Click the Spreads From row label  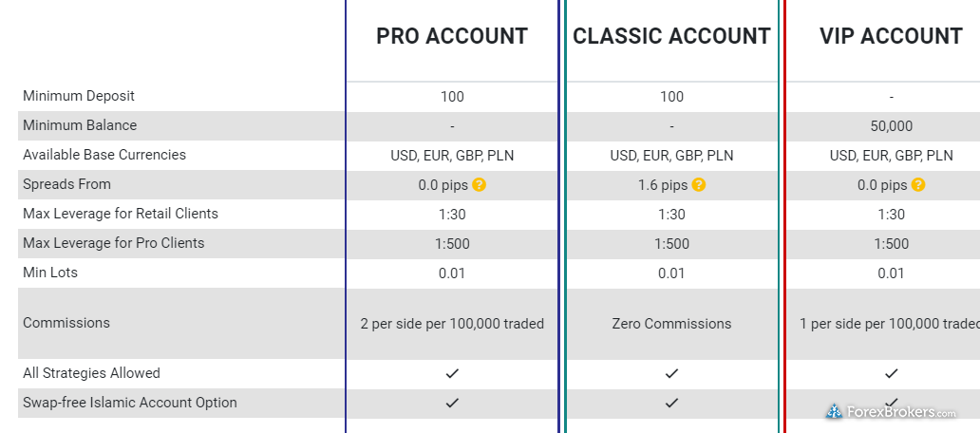point(66,184)
